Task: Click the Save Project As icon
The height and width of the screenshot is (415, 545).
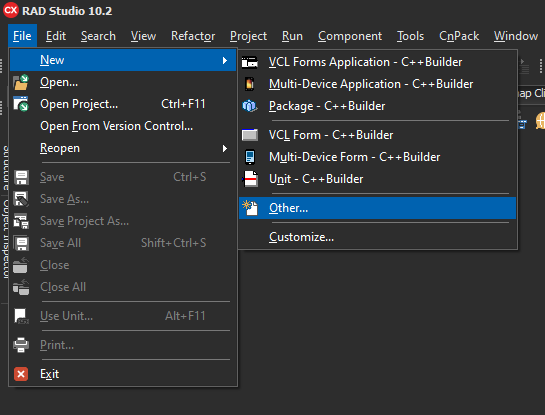Action: pos(21,221)
